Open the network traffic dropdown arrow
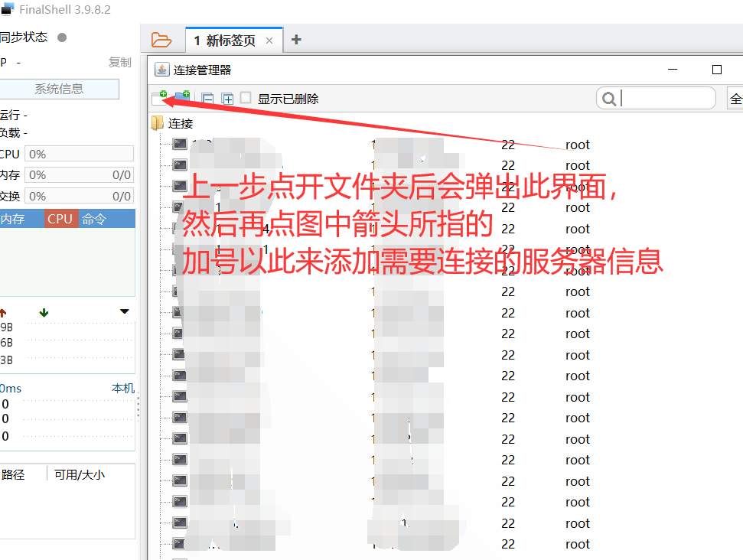 (124, 312)
